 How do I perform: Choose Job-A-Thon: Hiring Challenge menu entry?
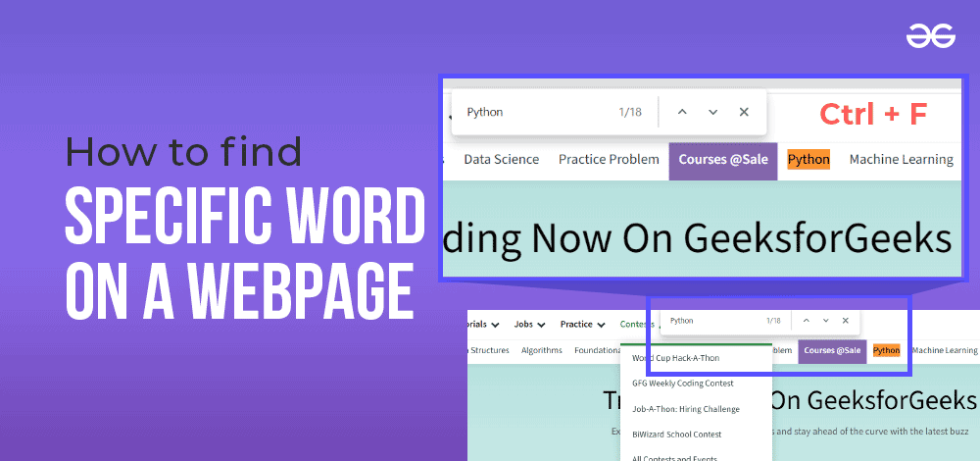pyautogui.click(x=686, y=409)
